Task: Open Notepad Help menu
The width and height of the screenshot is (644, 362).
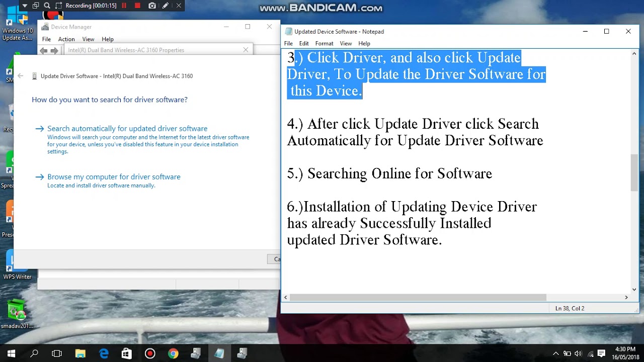Action: click(x=364, y=44)
